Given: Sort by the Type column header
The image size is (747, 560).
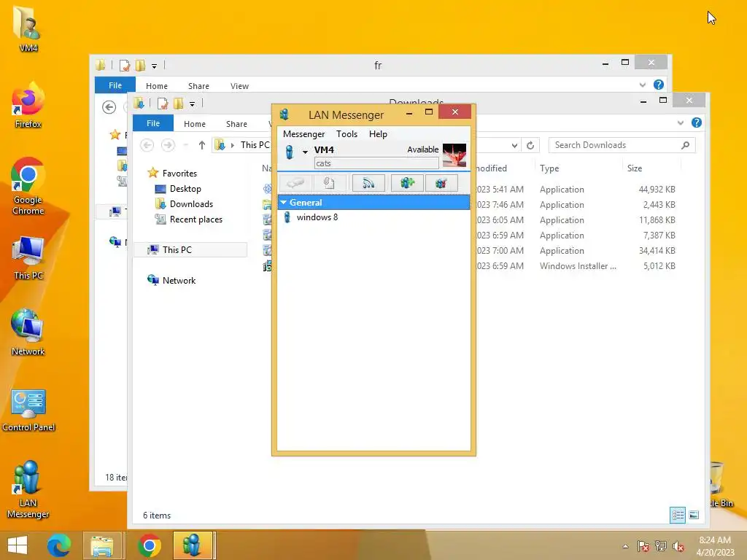Looking at the screenshot, I should click(549, 168).
